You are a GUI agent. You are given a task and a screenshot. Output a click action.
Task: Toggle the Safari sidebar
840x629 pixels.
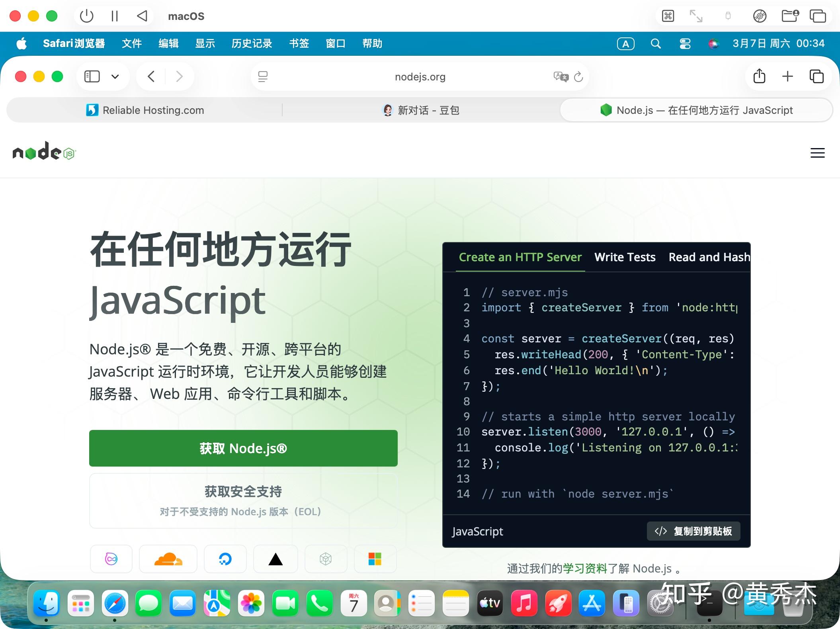(92, 76)
